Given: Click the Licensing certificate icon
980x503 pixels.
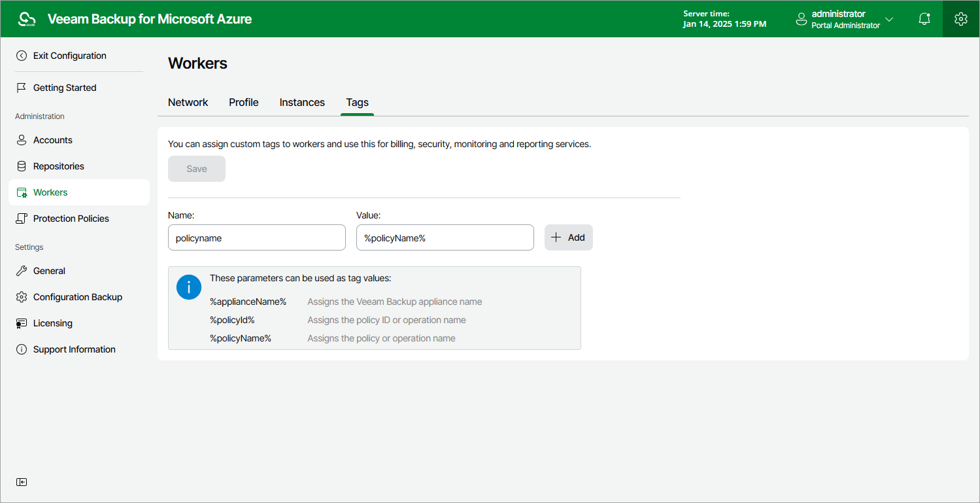Looking at the screenshot, I should point(22,323).
